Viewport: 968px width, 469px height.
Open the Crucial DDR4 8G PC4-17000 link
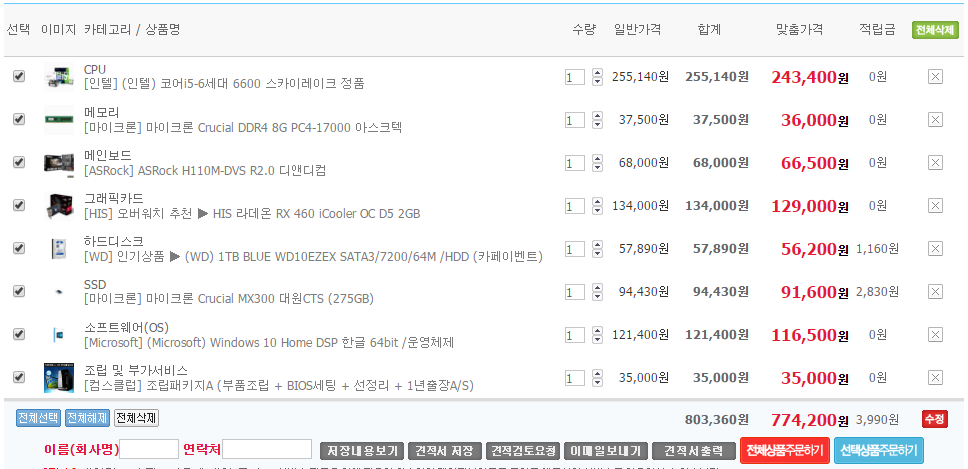tap(243, 128)
